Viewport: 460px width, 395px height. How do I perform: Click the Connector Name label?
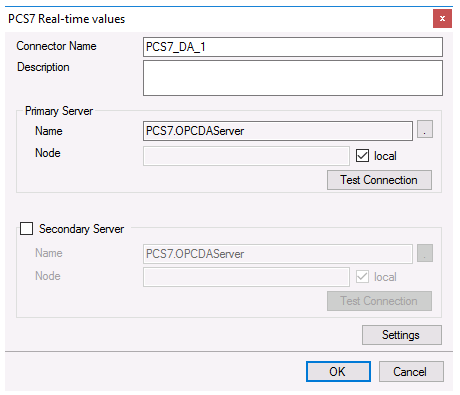coord(56,46)
